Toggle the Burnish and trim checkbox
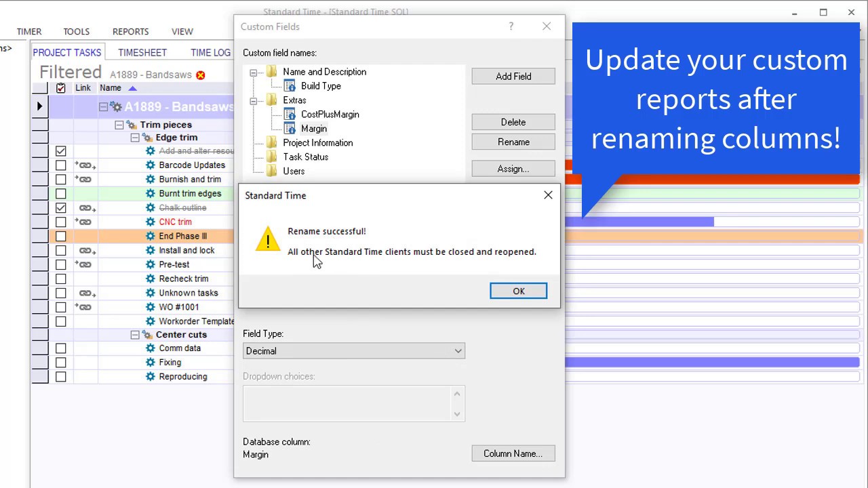868x488 pixels. pos(61,180)
